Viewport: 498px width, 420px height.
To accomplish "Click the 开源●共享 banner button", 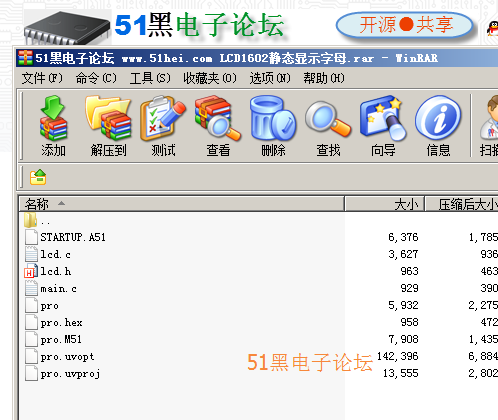I will [405, 25].
